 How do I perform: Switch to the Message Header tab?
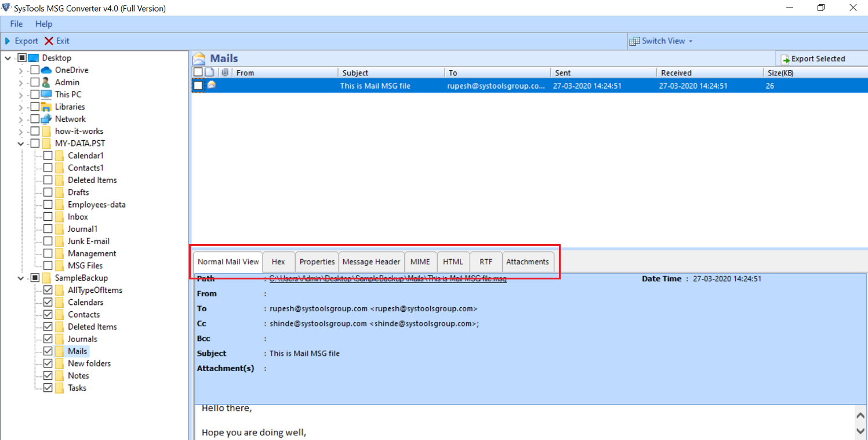(371, 262)
